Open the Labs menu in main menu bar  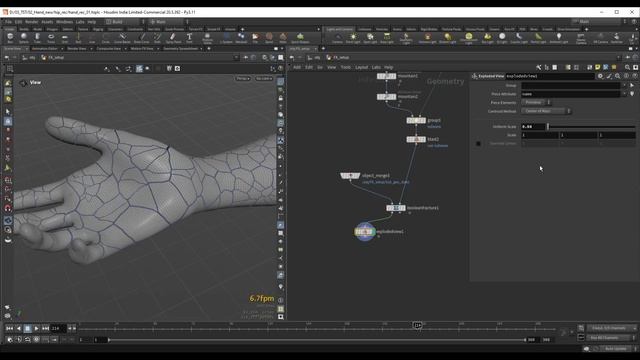[x=80, y=22]
